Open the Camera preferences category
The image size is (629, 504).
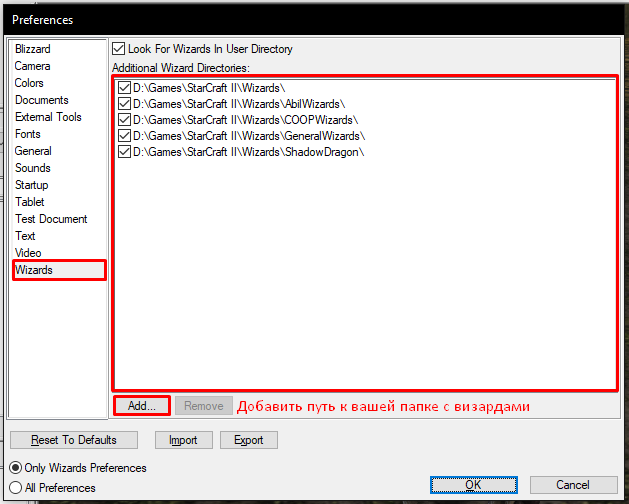click(x=32, y=66)
